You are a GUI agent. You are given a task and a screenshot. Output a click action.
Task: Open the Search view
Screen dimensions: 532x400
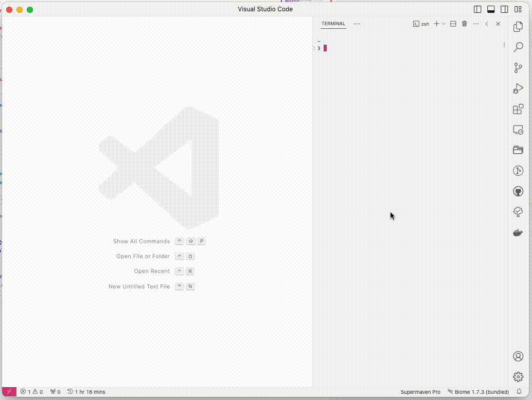518,47
